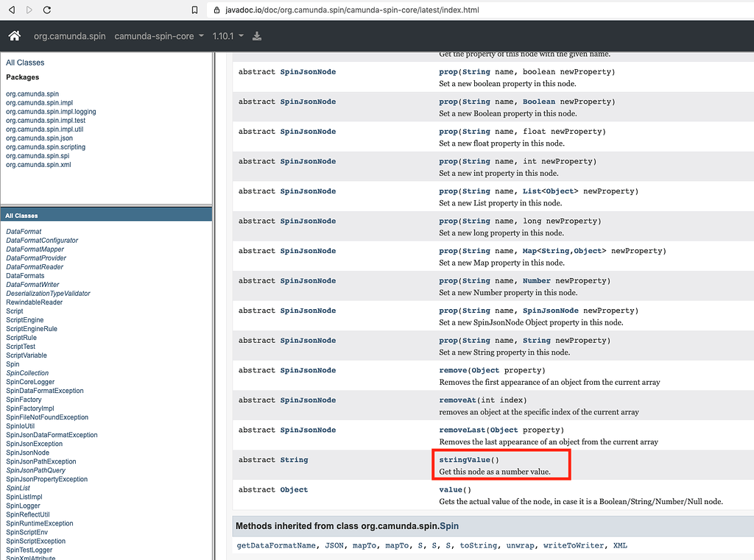Open stringValue() method detail

[x=465, y=459]
